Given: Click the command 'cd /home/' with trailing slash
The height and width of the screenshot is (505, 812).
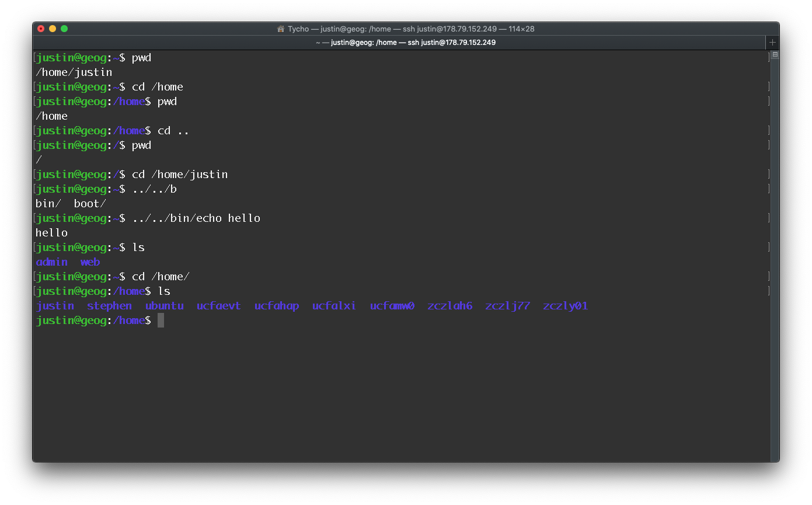Looking at the screenshot, I should [161, 277].
